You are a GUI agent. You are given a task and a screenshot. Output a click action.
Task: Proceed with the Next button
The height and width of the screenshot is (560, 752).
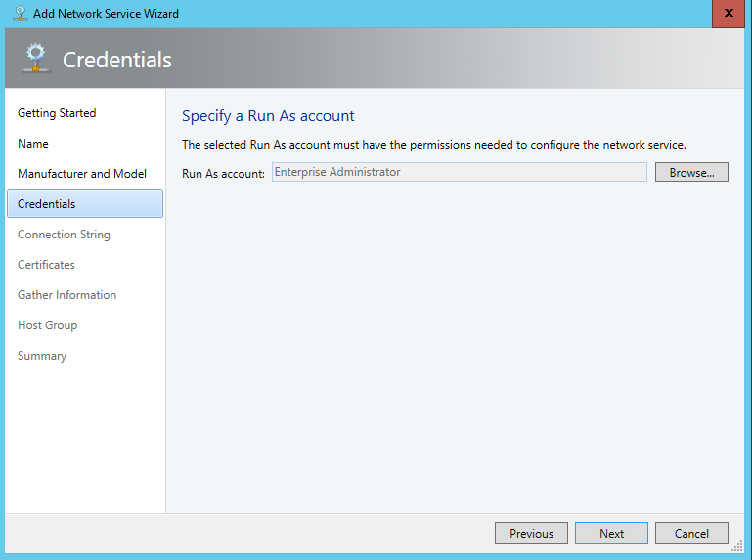click(x=611, y=534)
